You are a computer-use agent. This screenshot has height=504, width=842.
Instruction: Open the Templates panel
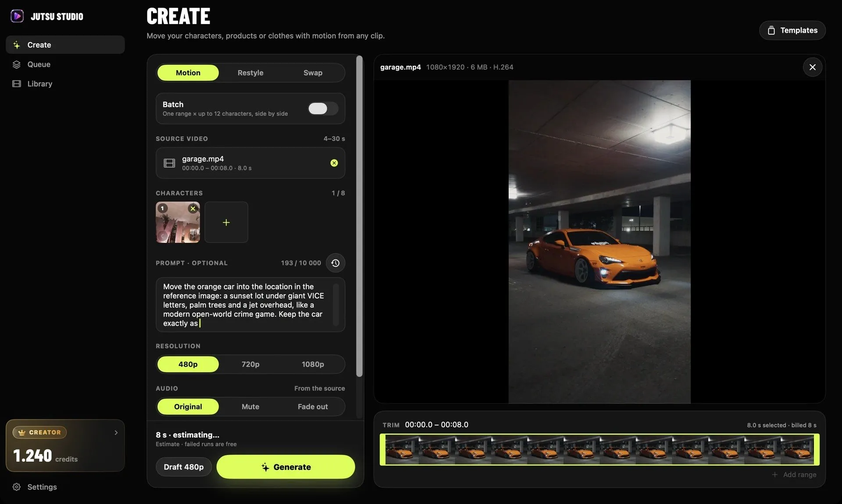point(792,30)
